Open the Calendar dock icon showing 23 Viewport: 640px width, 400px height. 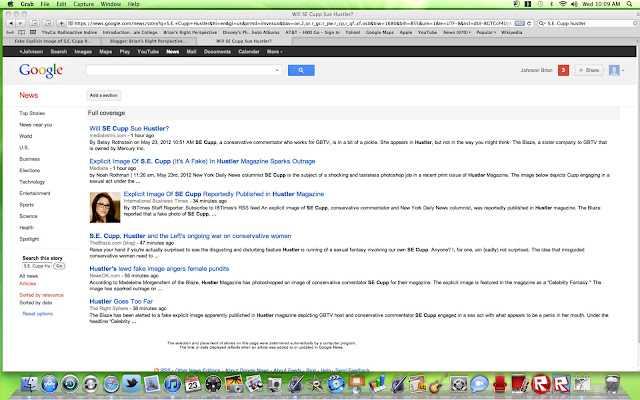click(193, 384)
